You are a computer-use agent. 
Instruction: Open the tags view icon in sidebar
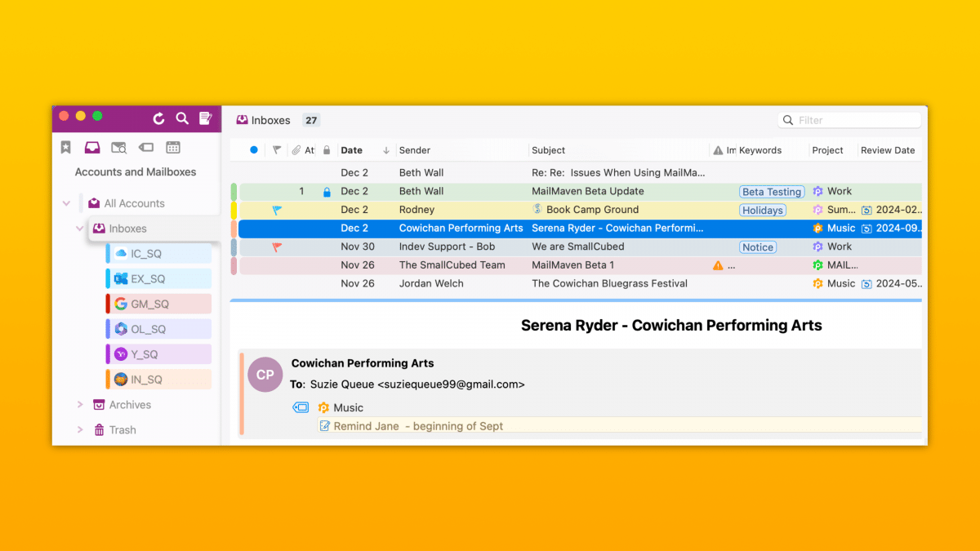point(146,148)
